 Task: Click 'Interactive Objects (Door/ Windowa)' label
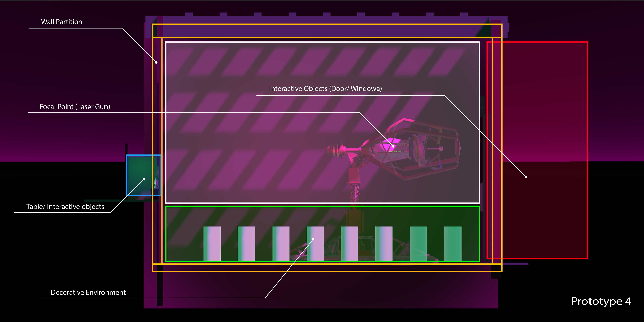pyautogui.click(x=325, y=89)
